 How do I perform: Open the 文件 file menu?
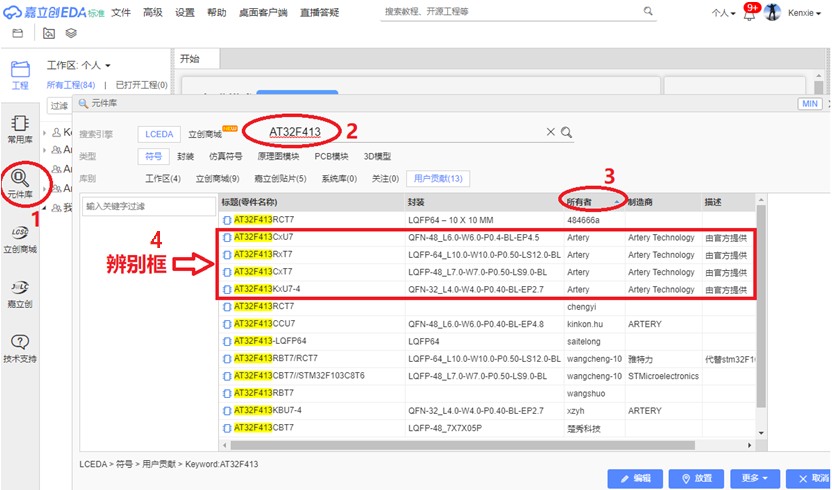pos(121,13)
